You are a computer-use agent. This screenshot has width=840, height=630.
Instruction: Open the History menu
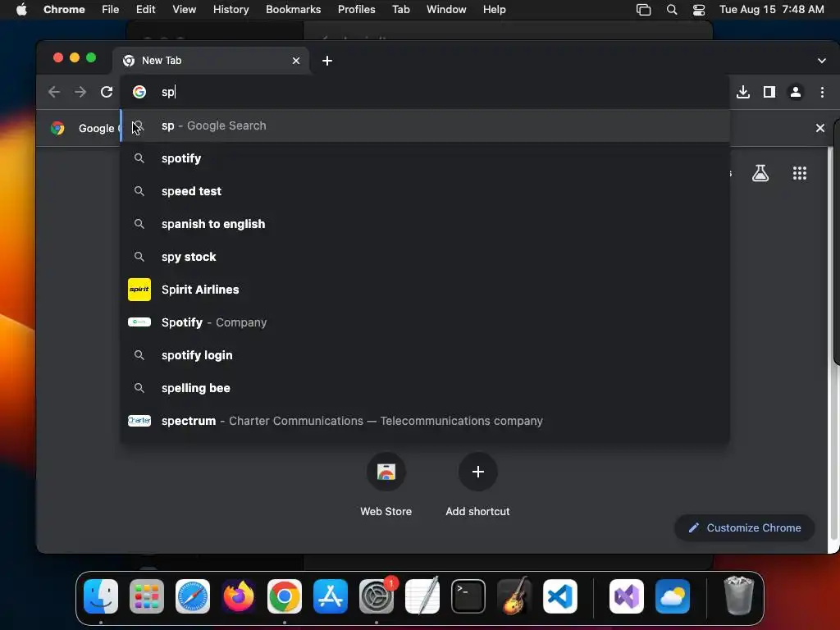[231, 9]
